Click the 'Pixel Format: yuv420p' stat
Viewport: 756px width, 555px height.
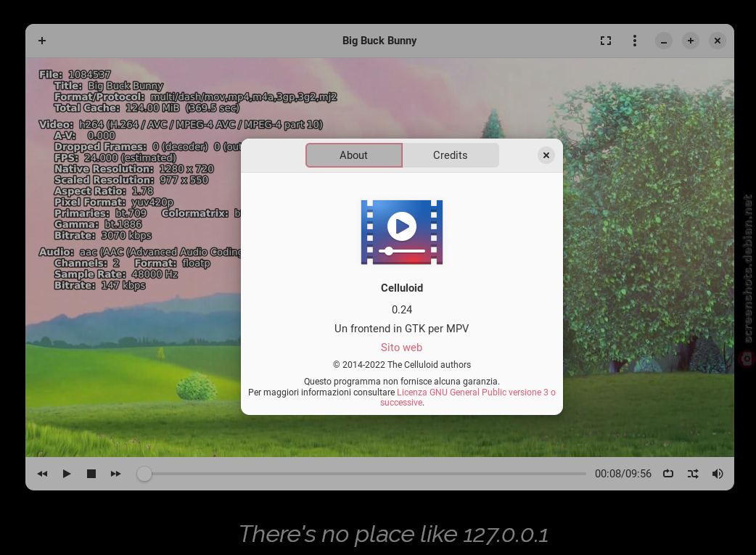(x=114, y=202)
